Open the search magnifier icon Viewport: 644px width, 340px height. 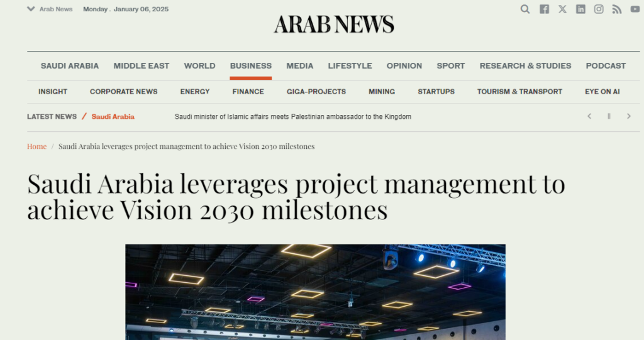pyautogui.click(x=525, y=9)
